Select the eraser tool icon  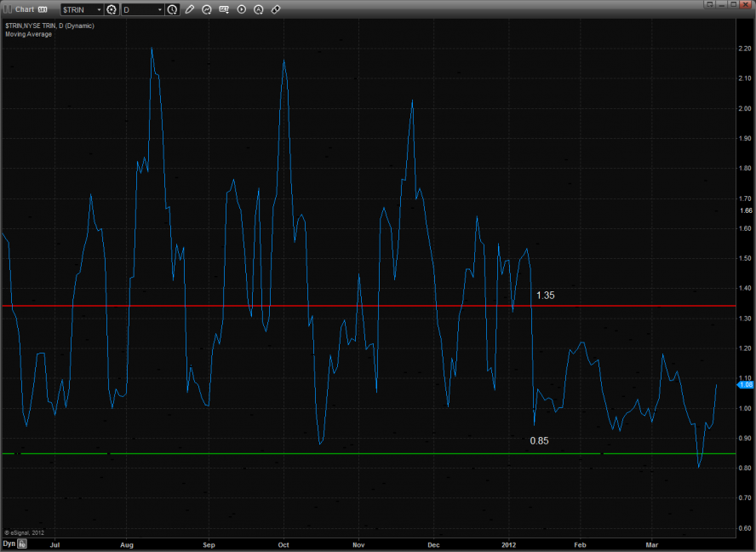[x=276, y=9]
